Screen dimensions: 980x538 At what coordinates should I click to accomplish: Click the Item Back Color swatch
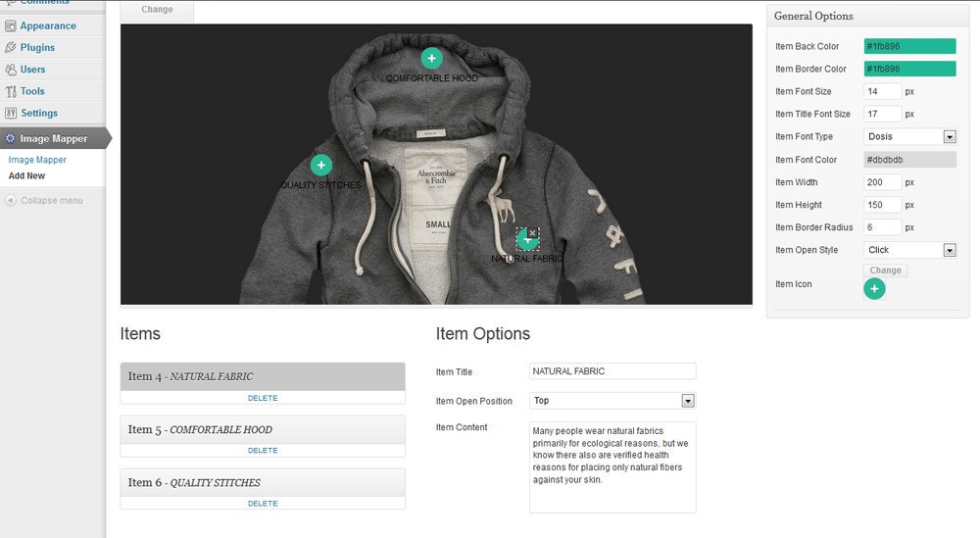pyautogui.click(x=909, y=46)
